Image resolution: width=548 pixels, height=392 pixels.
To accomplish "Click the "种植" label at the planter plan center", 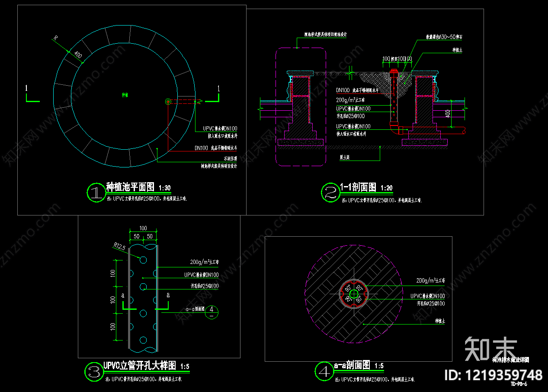I will point(125,94).
